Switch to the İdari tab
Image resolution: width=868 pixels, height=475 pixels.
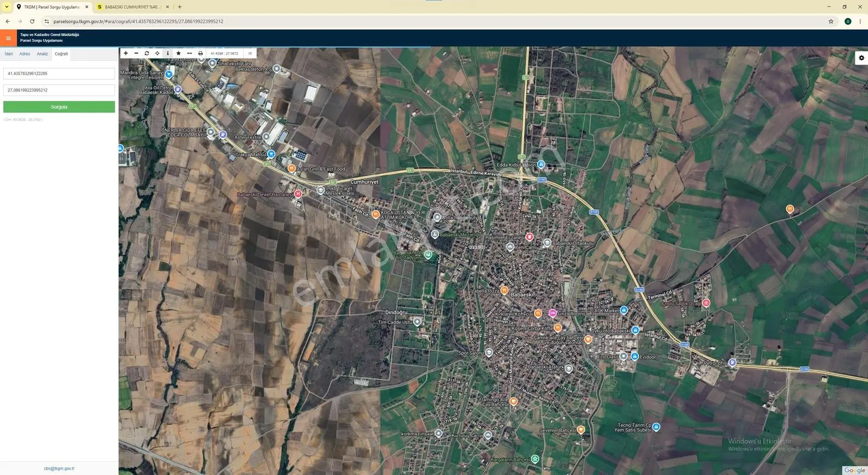point(9,54)
